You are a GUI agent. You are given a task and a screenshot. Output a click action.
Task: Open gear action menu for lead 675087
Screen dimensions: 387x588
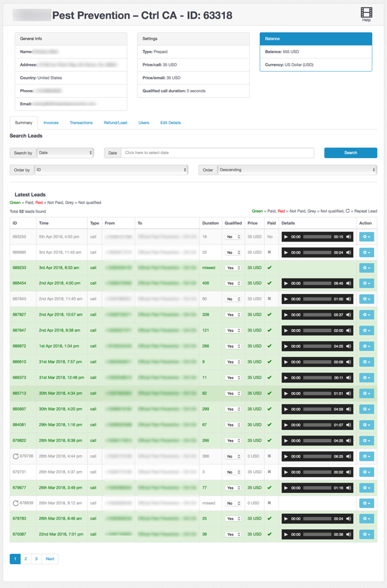pos(366,534)
